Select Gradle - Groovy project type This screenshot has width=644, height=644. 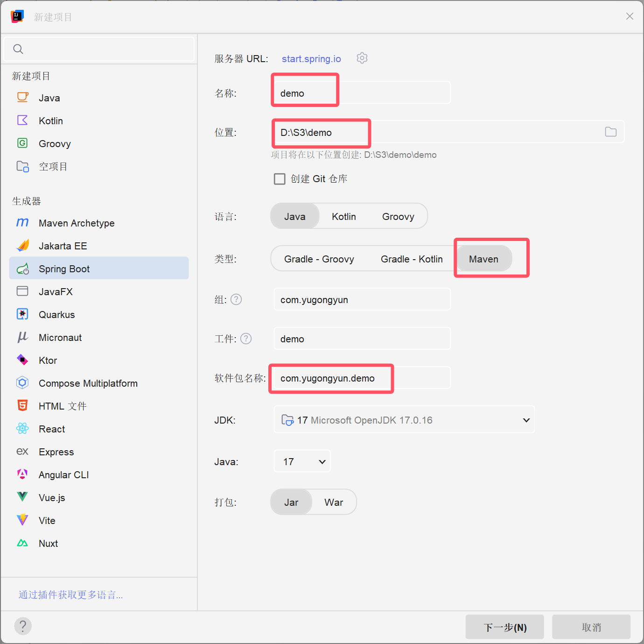pyautogui.click(x=319, y=258)
